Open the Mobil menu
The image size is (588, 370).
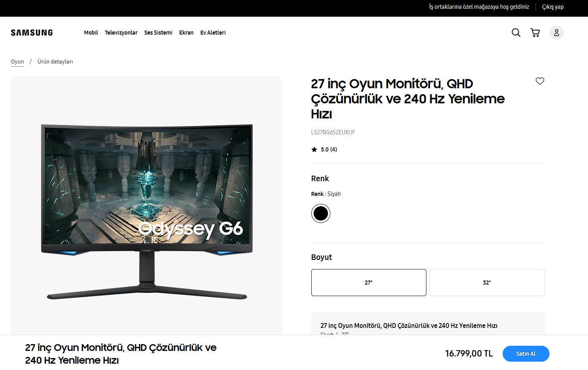click(x=91, y=33)
